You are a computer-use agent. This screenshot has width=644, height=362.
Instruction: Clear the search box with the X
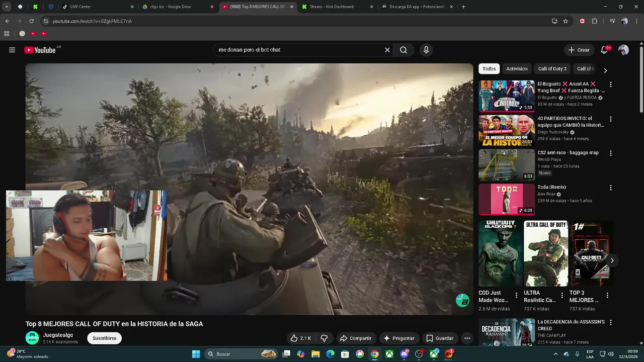387,50
